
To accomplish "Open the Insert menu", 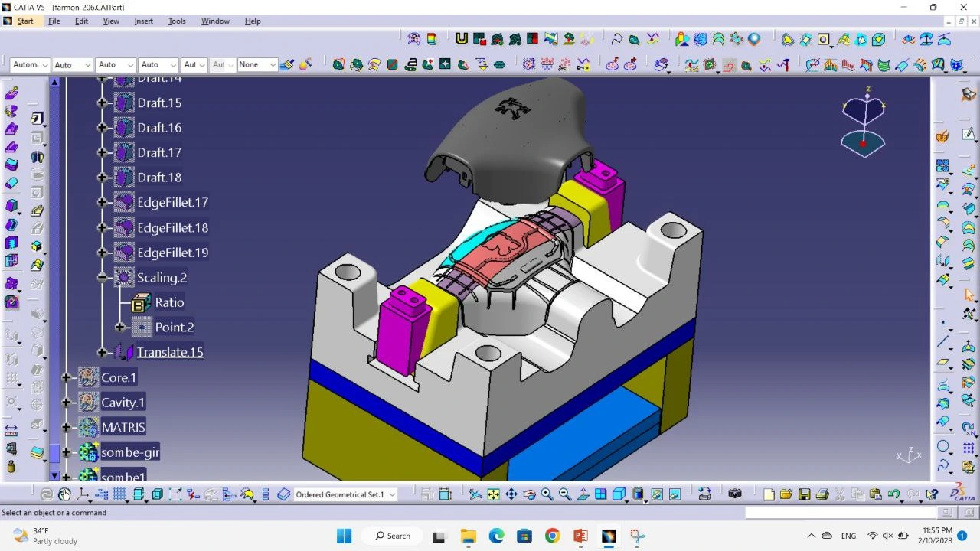I will tap(143, 21).
